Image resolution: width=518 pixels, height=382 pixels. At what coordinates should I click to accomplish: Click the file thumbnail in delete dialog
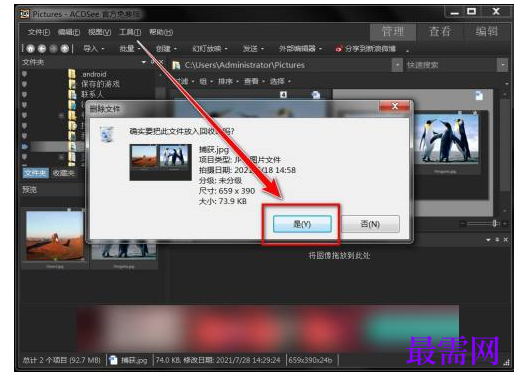pos(160,162)
